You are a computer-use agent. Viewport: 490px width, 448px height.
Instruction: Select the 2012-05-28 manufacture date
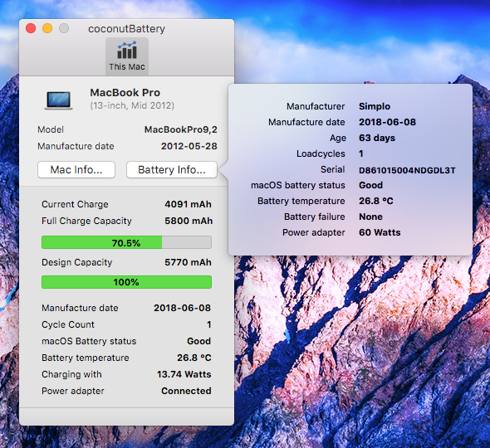pos(189,146)
